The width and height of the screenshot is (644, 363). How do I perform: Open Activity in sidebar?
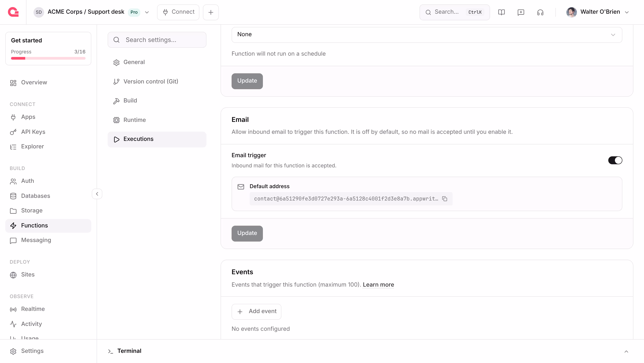coord(48,324)
